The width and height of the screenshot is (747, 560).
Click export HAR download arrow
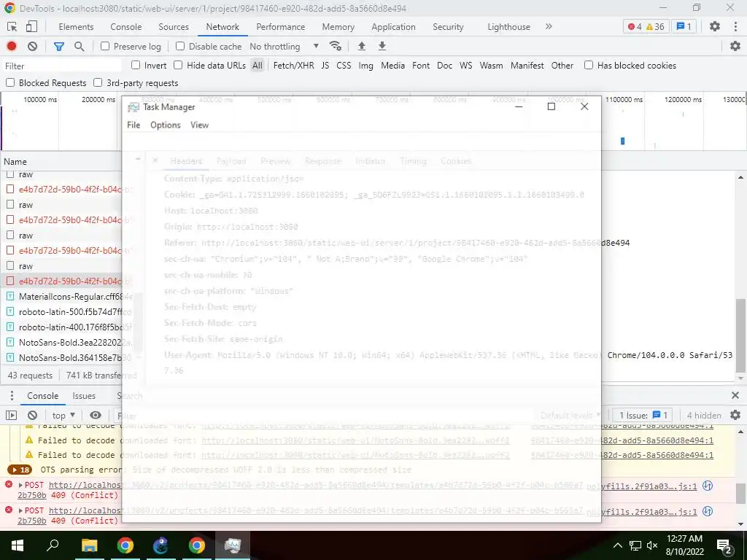(x=382, y=46)
